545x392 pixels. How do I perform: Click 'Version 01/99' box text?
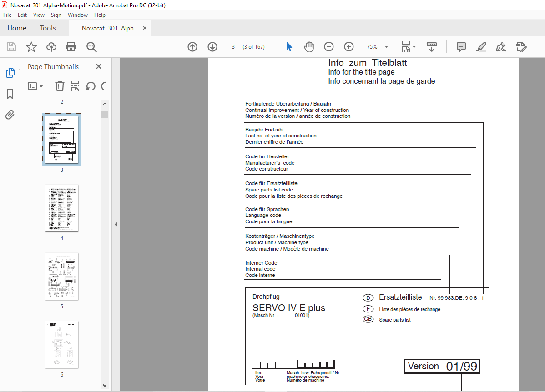442,366
